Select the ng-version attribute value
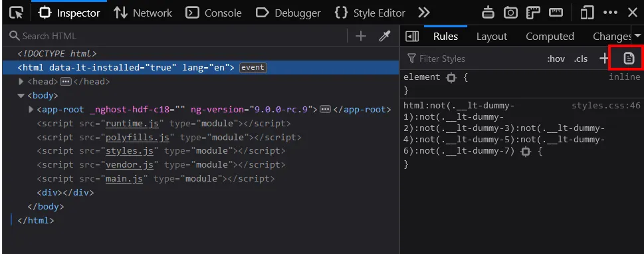This screenshot has width=644, height=254. pos(281,109)
